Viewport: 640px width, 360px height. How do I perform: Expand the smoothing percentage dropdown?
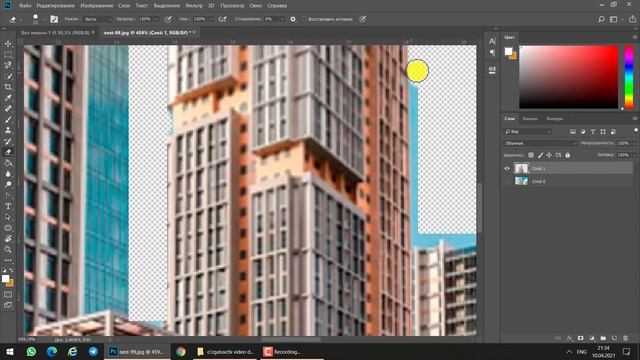click(x=282, y=19)
